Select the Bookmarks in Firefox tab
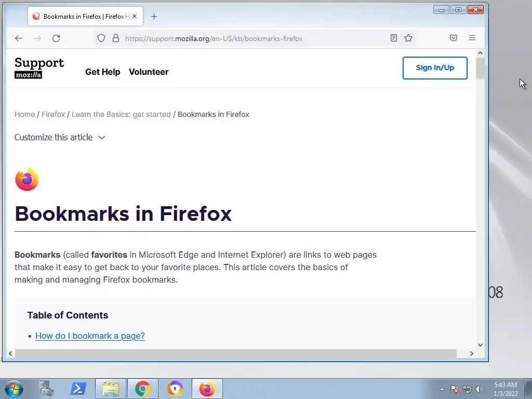The image size is (532, 399). tap(86, 16)
